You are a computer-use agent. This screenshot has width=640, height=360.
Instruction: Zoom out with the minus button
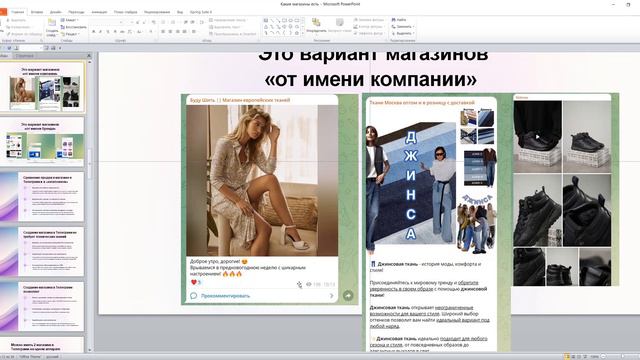pyautogui.click(x=603, y=357)
